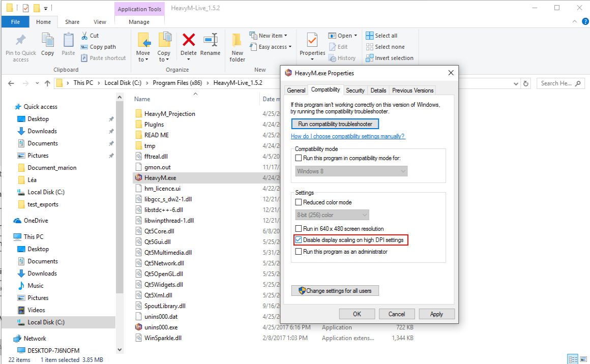This screenshot has height=364, width=590.
Task: Open the Manage ribbon tab
Action: point(139,22)
